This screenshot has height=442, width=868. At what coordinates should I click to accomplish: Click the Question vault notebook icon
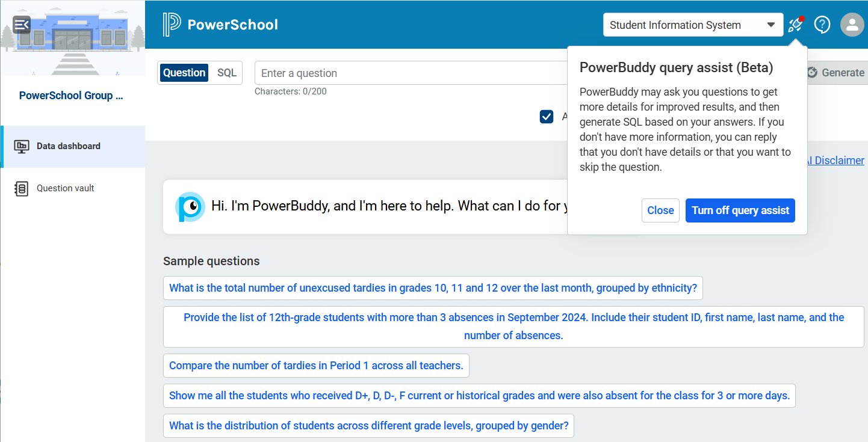tap(21, 188)
